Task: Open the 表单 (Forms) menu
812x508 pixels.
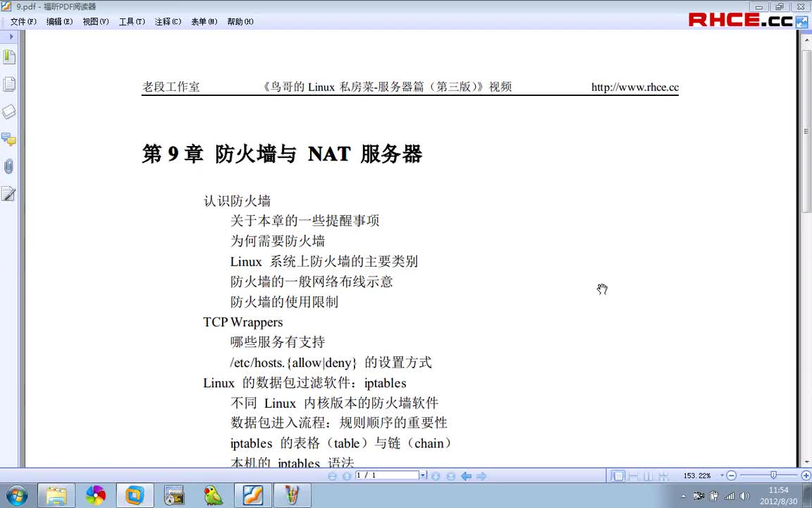Action: 204,21
